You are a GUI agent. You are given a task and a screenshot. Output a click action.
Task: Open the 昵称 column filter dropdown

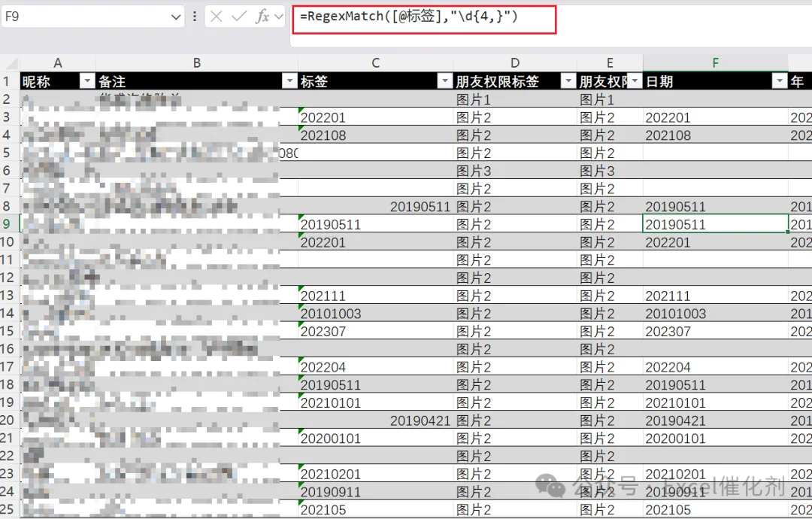pyautogui.click(x=87, y=80)
